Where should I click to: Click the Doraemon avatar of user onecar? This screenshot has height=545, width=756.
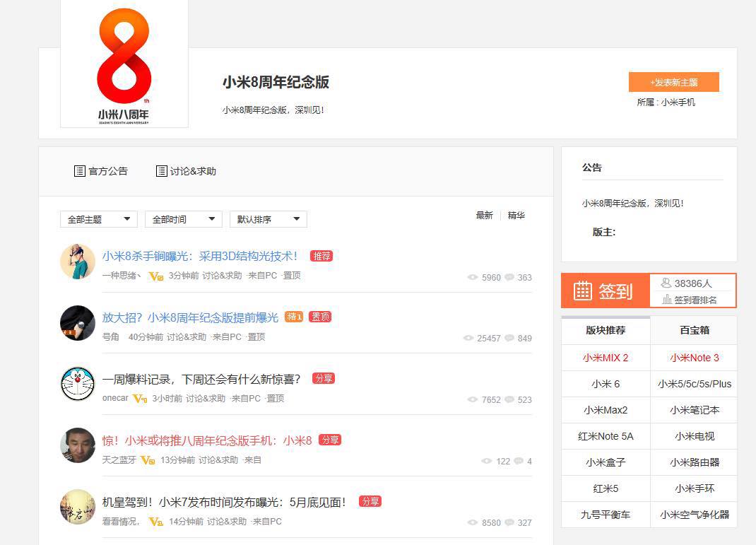coord(78,384)
